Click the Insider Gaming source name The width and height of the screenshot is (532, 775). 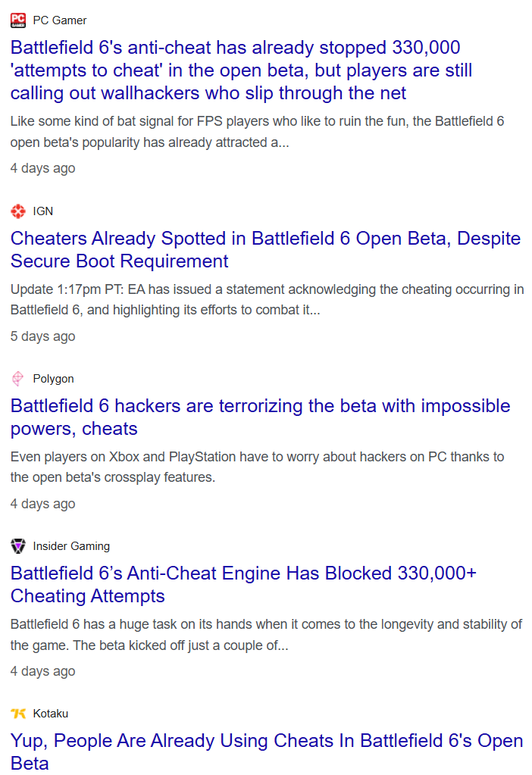click(x=71, y=546)
